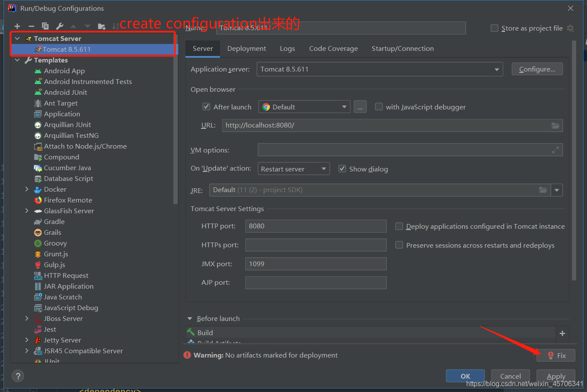Expand the Jetty Server node

27,340
